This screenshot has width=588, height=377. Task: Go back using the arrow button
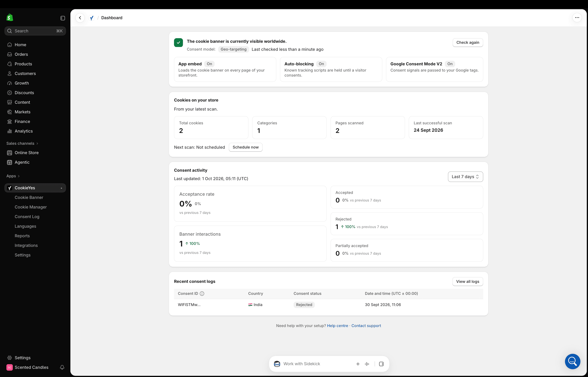click(x=80, y=18)
